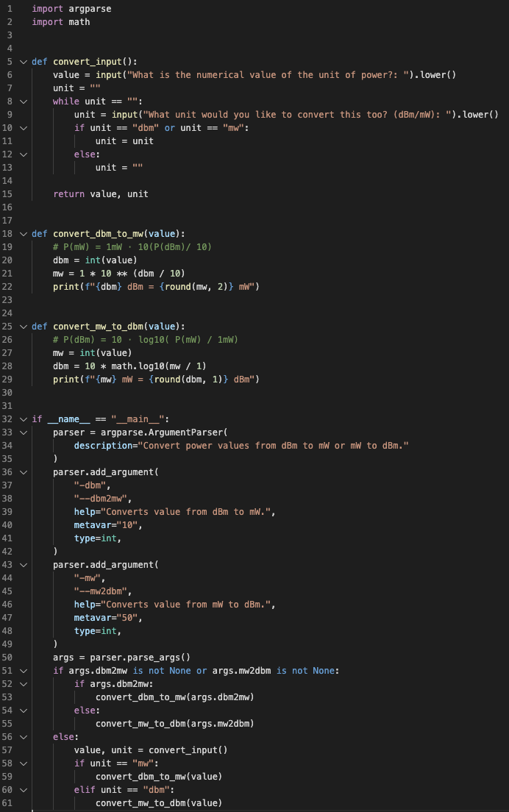Collapse the if unit == "mw" fold at line 58
The height and width of the screenshot is (812, 509).
point(24,763)
